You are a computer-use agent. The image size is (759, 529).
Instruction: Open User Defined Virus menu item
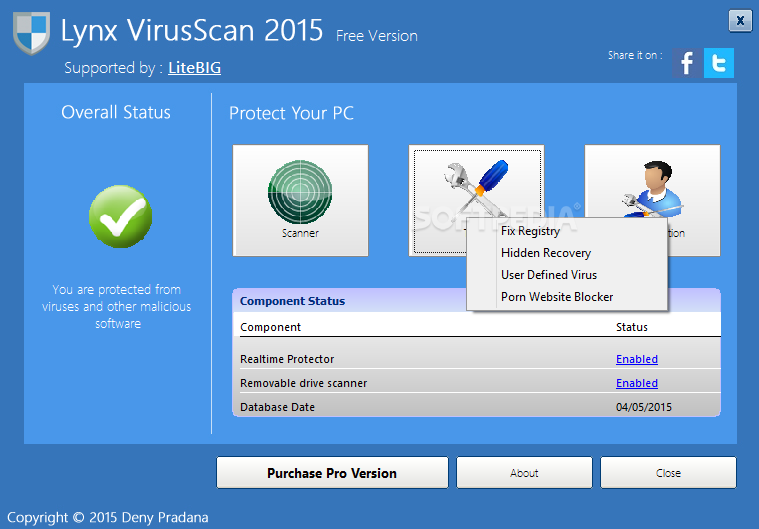[567, 275]
